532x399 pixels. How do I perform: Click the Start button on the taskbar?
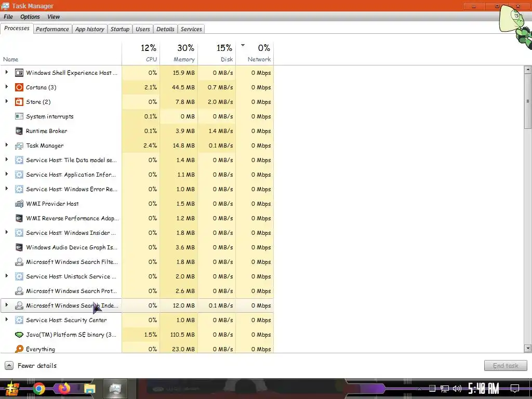(12, 389)
